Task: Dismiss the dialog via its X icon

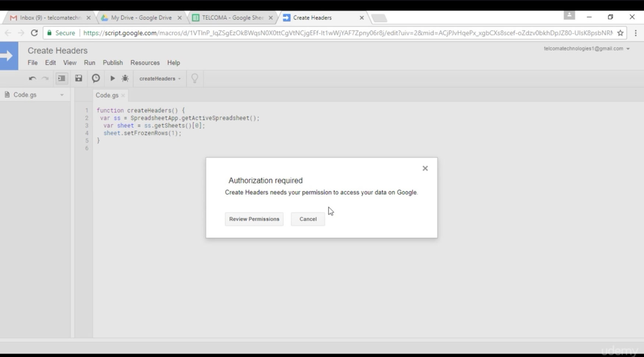Action: point(425,168)
